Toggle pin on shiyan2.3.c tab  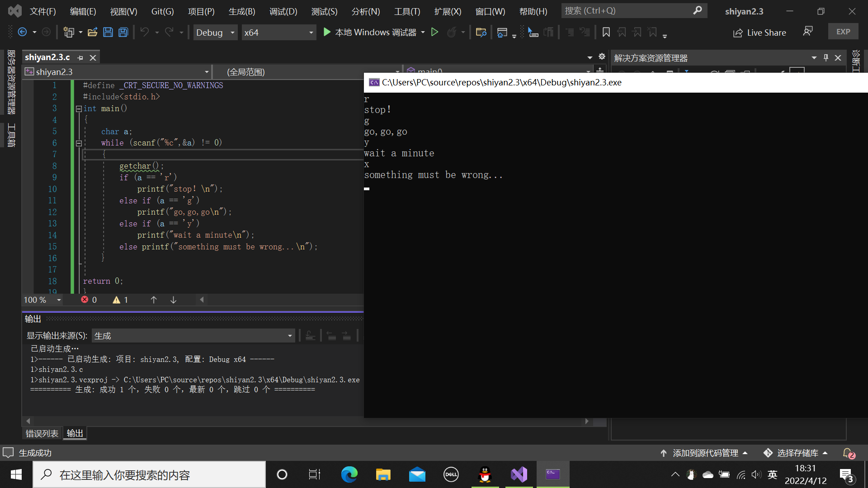tap(80, 58)
